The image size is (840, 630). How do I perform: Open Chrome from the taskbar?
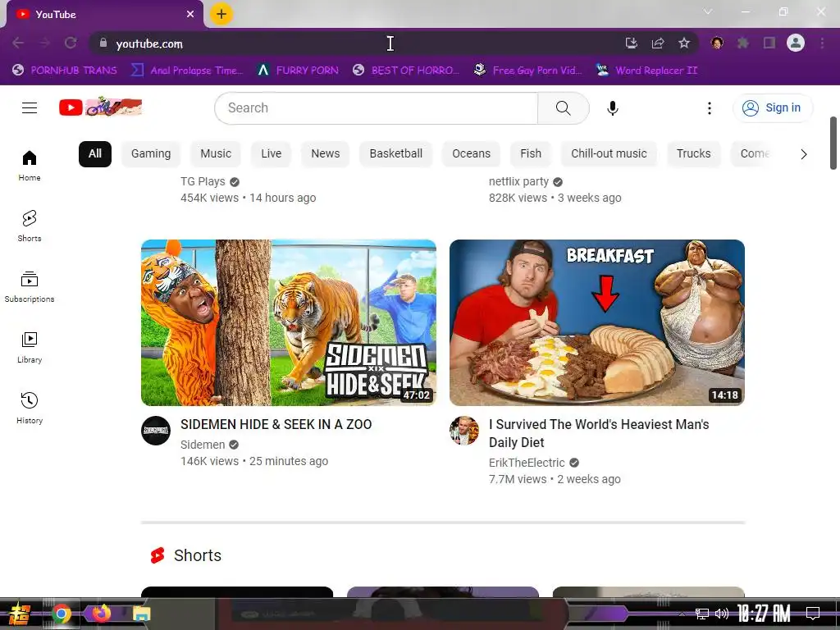[62, 614]
